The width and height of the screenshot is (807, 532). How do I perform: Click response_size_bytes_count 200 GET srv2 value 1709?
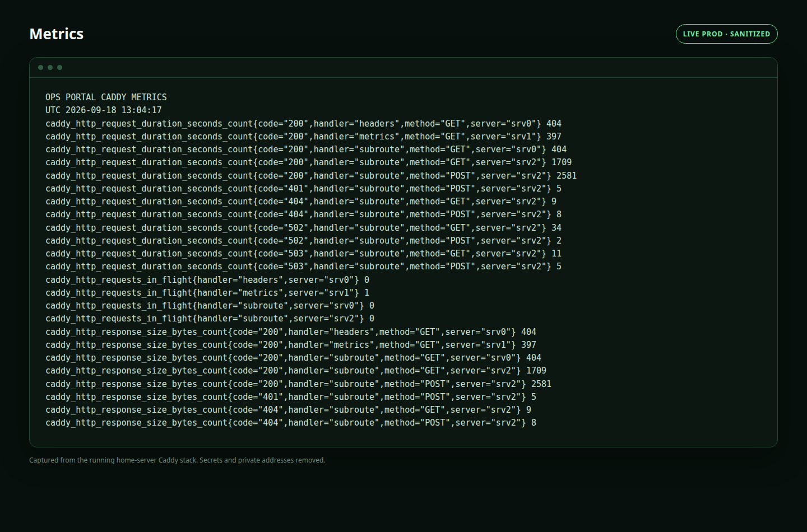coord(296,371)
